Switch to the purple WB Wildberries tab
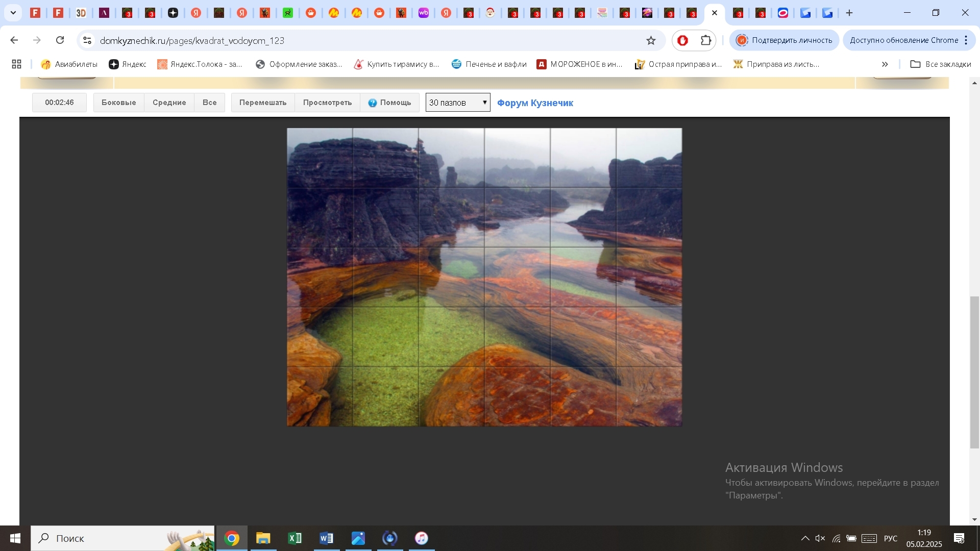 coord(424,13)
